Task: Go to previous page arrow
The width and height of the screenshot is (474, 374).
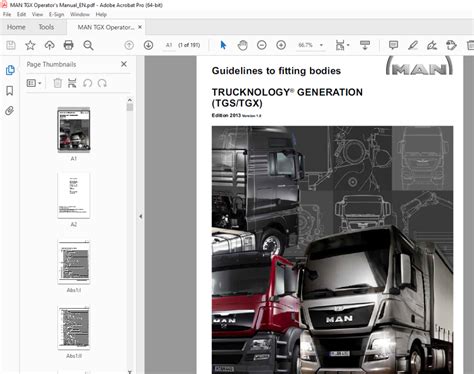Action: (129, 45)
